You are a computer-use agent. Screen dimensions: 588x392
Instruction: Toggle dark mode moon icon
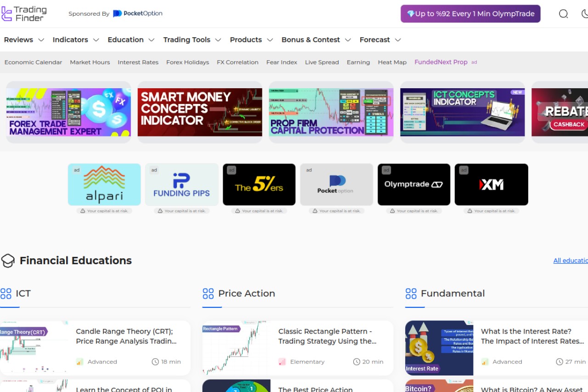(584, 14)
